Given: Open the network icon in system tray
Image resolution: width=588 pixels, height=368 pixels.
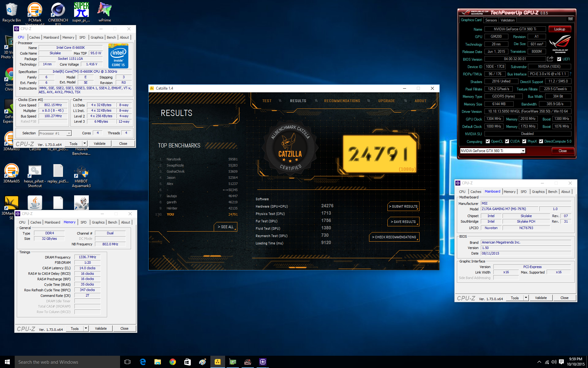Looking at the screenshot, I should pyautogui.click(x=547, y=362).
